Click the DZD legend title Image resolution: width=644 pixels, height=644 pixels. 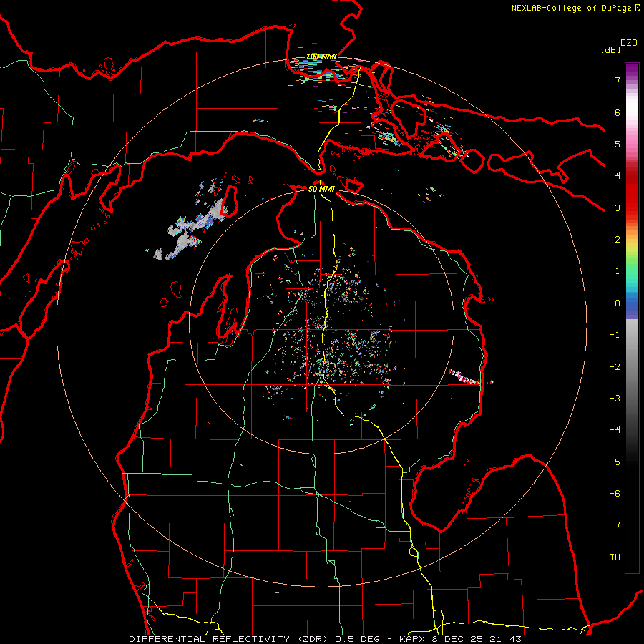629,43
